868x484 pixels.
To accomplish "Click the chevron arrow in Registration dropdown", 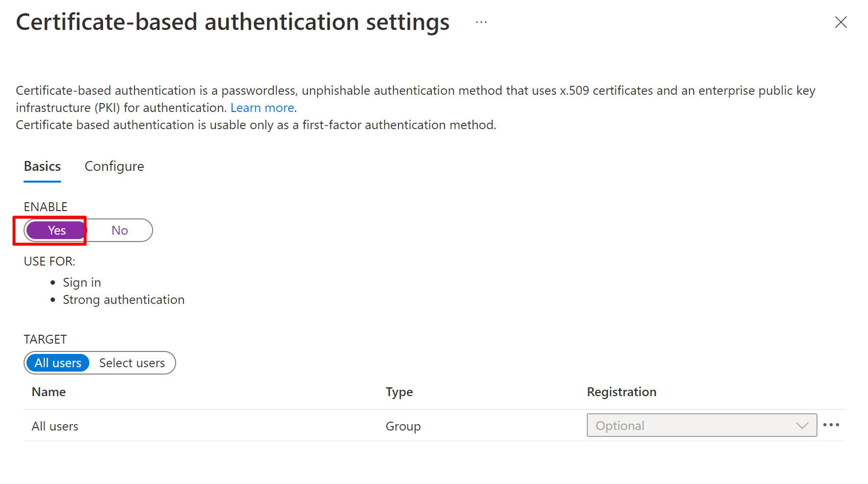I will pos(802,426).
